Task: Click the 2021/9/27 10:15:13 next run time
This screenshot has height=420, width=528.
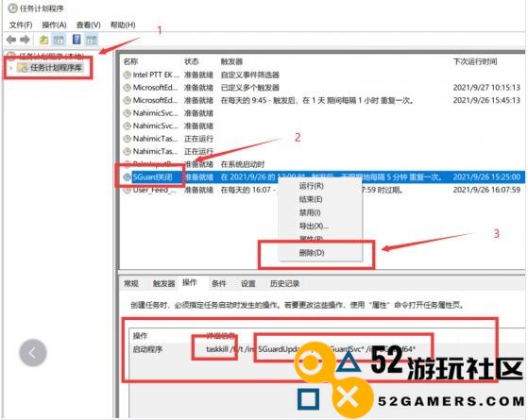Action: click(x=486, y=88)
